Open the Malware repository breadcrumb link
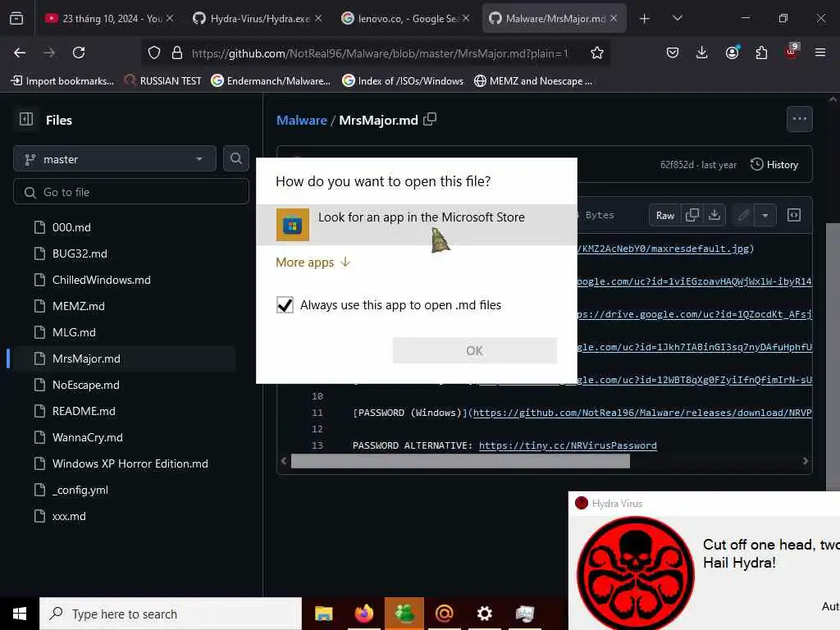 (x=302, y=120)
